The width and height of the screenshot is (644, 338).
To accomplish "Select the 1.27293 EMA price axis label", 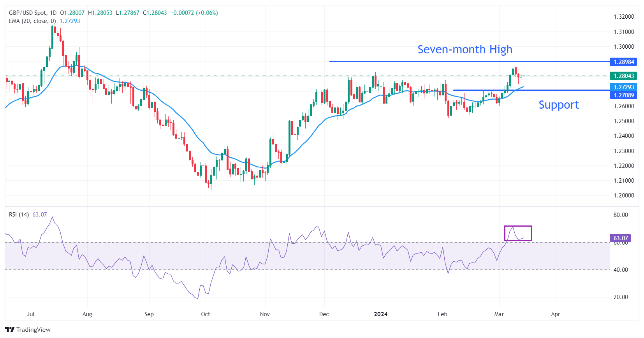I will click(623, 87).
